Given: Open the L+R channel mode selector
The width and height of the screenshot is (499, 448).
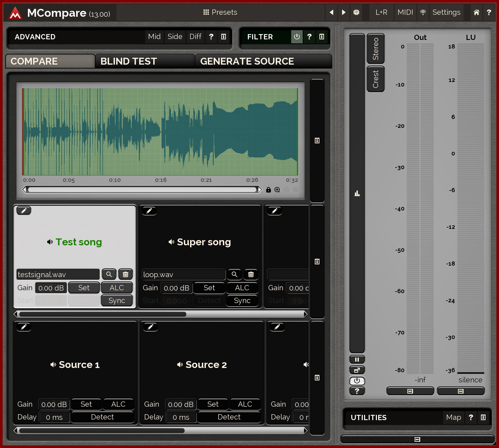Looking at the screenshot, I should click(x=381, y=12).
